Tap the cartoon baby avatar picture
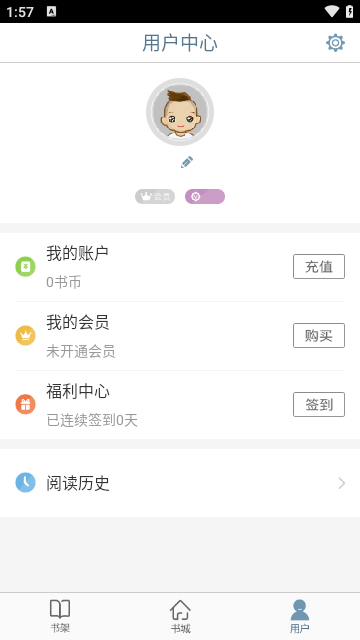Viewport: 360px width, 640px height. pos(180,112)
